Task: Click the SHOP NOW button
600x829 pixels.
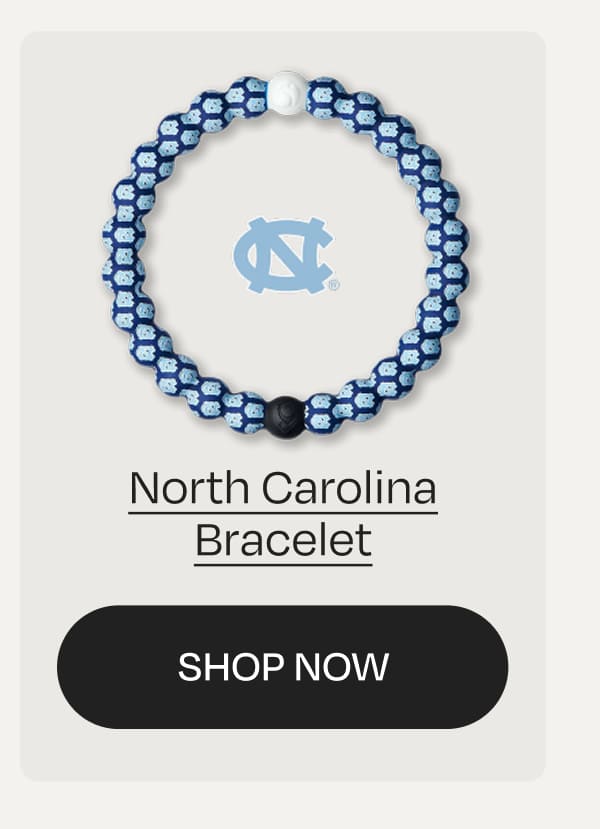Action: [x=282, y=667]
